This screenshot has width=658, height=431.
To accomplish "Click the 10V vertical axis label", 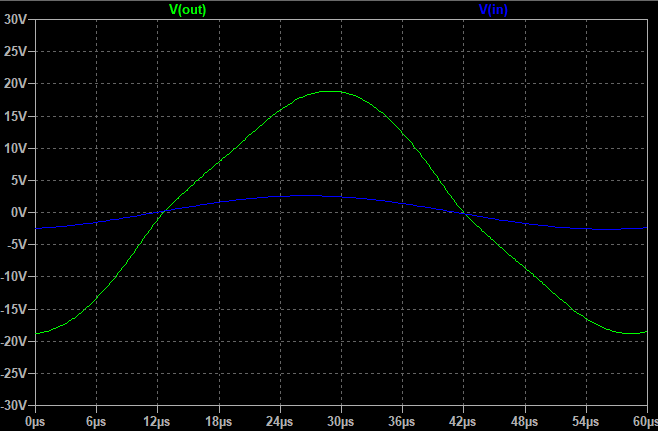I will (15, 148).
